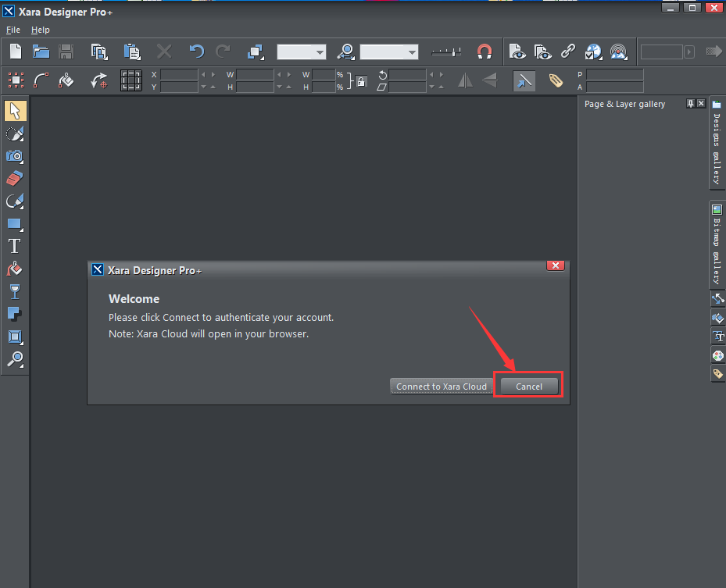Open the Names gallery tag icon at right
The height and width of the screenshot is (588, 726).
pos(717,374)
